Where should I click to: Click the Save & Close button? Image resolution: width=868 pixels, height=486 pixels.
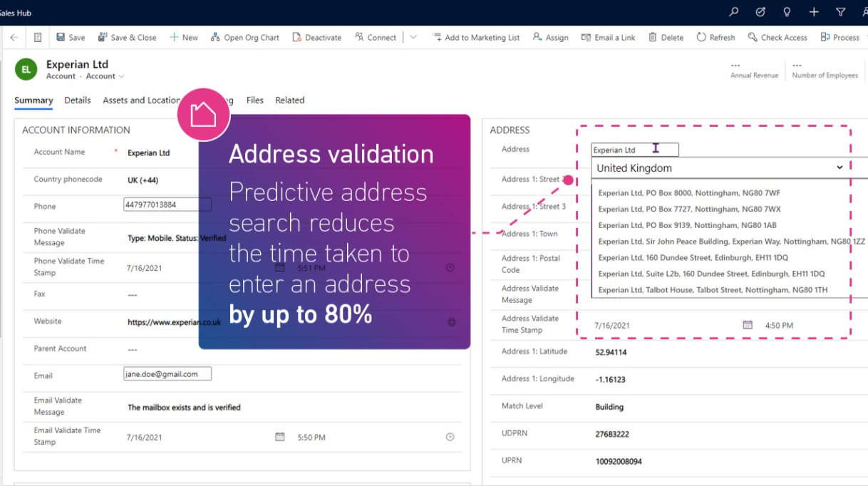tap(127, 37)
